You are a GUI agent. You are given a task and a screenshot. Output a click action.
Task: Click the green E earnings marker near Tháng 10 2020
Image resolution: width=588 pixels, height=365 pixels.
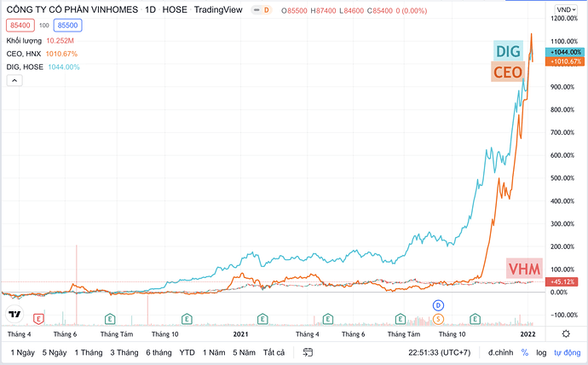pos(187,319)
